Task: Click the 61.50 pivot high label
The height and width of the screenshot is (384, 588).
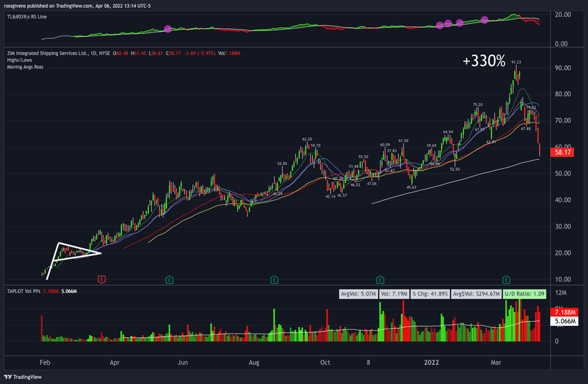Action: coord(403,140)
